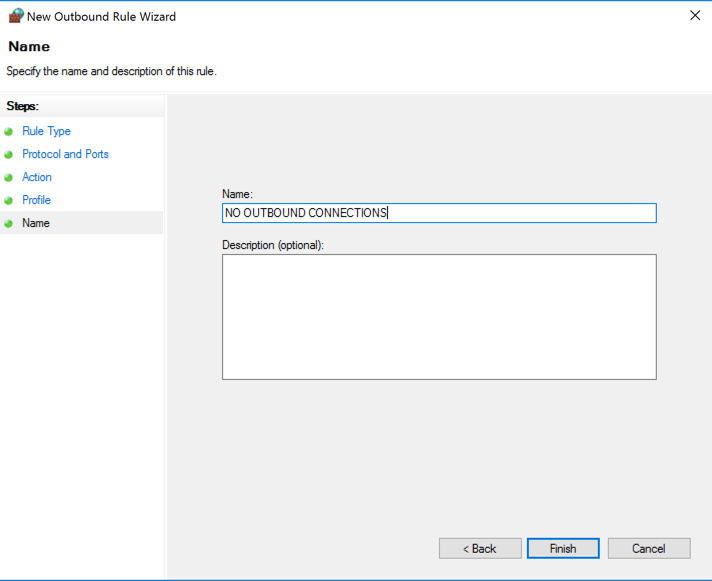Click the green bullet next to Protocol and Ports
The height and width of the screenshot is (581, 712).
9,154
